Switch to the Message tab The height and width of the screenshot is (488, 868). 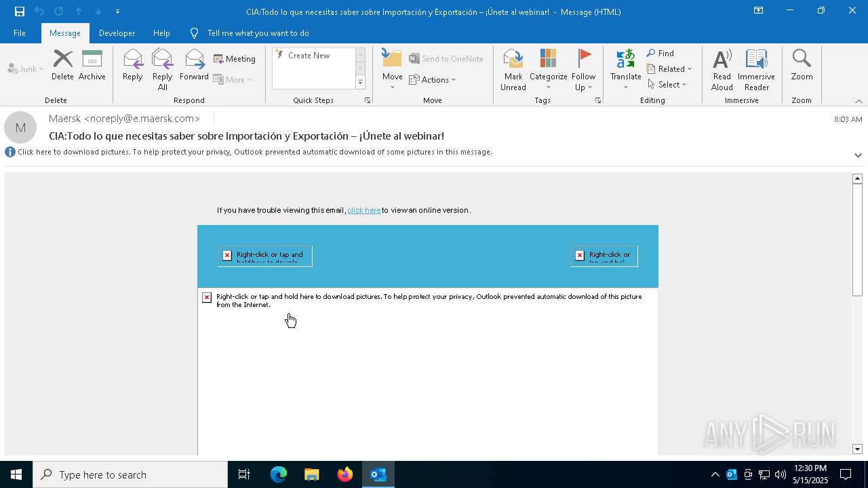pos(65,33)
